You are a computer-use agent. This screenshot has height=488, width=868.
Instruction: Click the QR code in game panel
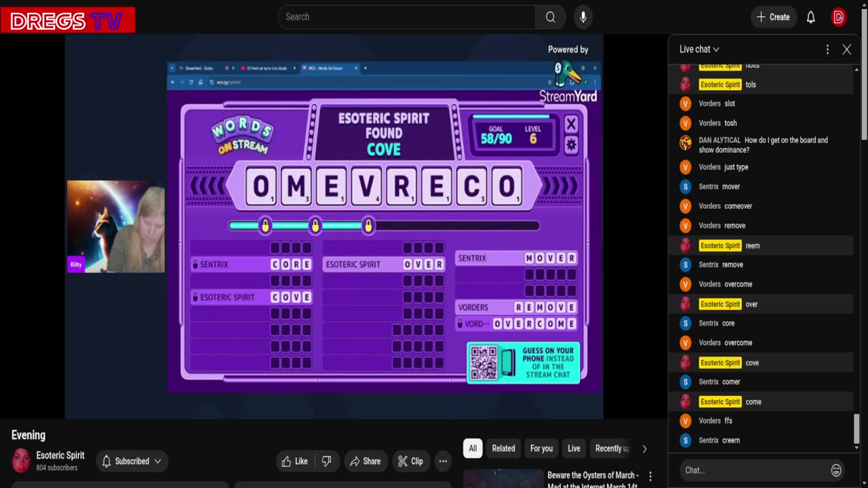[x=484, y=363]
